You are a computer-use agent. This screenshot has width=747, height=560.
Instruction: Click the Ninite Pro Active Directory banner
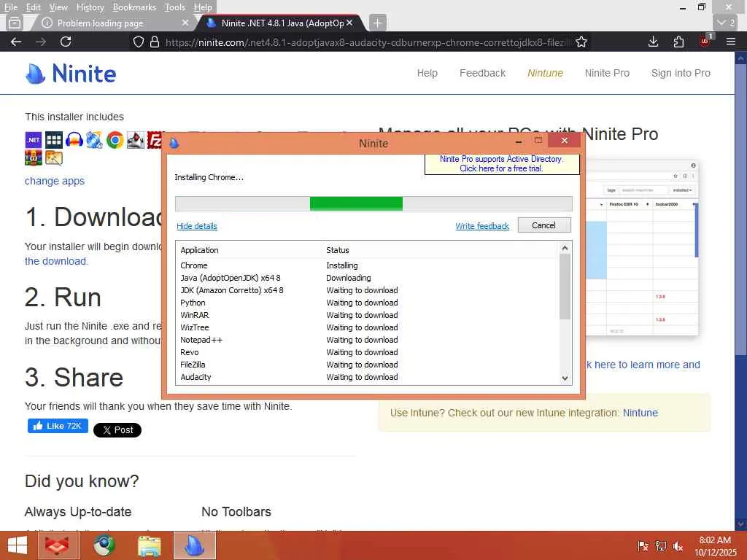point(502,164)
